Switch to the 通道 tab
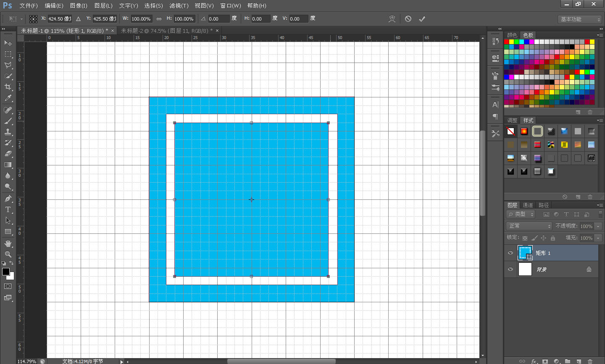Screen dimensions: 605x364 pyautogui.click(x=528, y=205)
